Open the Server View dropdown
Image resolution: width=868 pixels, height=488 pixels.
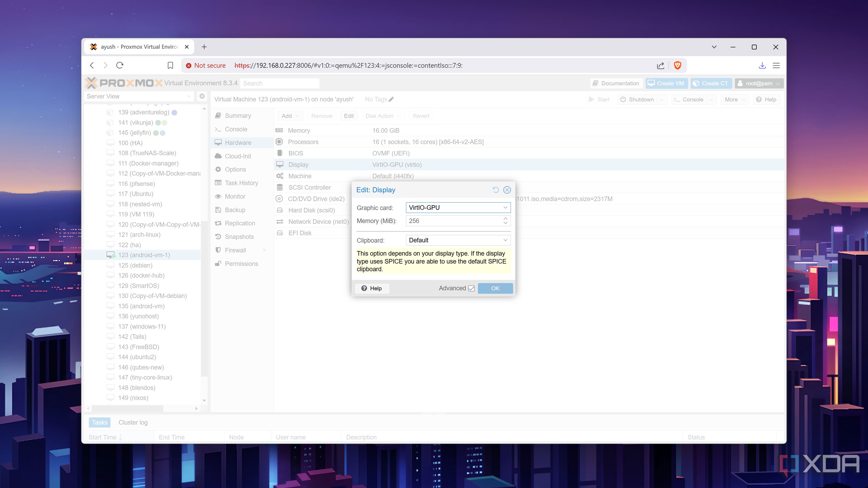coord(139,96)
